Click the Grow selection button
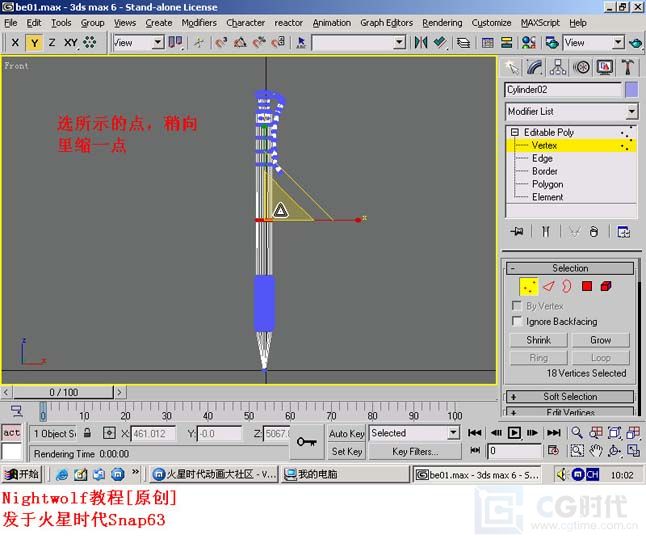The height and width of the screenshot is (539, 646). [x=600, y=340]
